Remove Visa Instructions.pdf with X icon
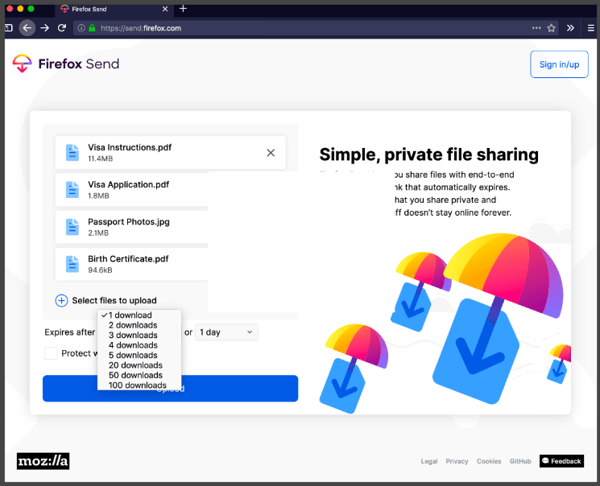This screenshot has height=486, width=600. click(x=271, y=153)
